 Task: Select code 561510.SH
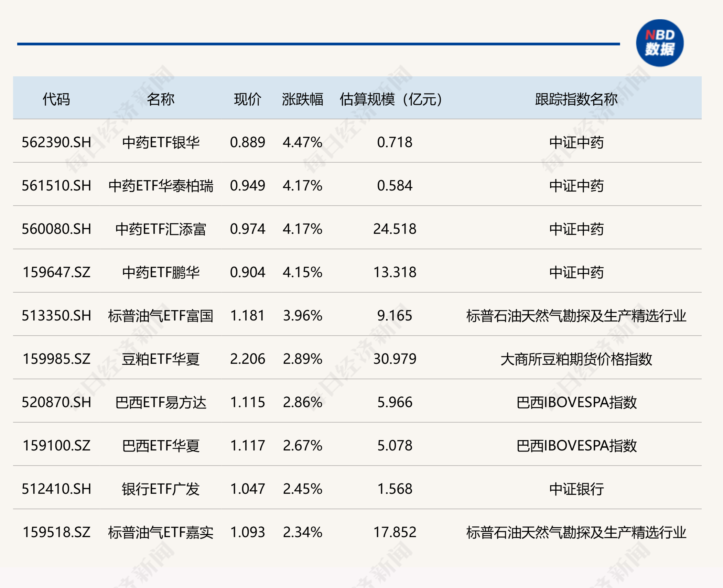(x=56, y=186)
